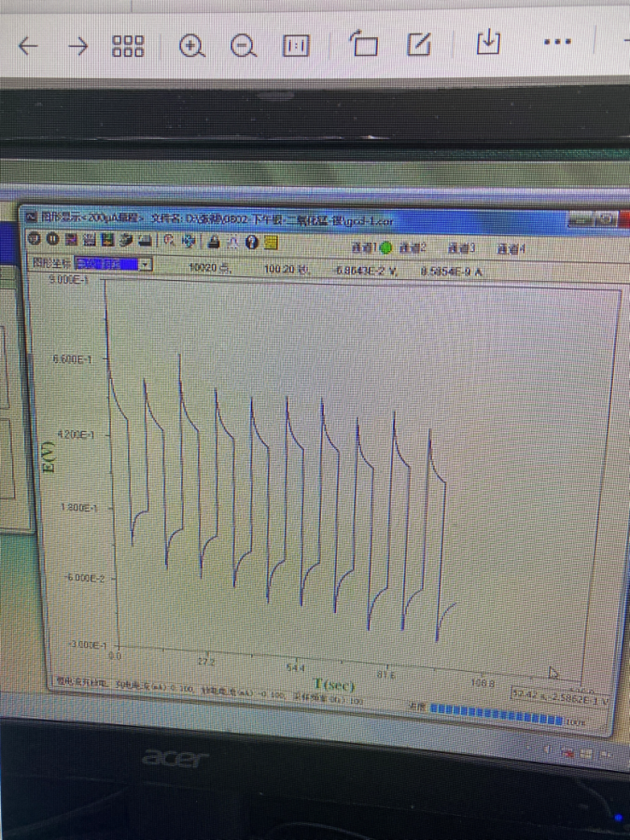
Task: Edit the image with the pencil icon
Action: (420, 44)
